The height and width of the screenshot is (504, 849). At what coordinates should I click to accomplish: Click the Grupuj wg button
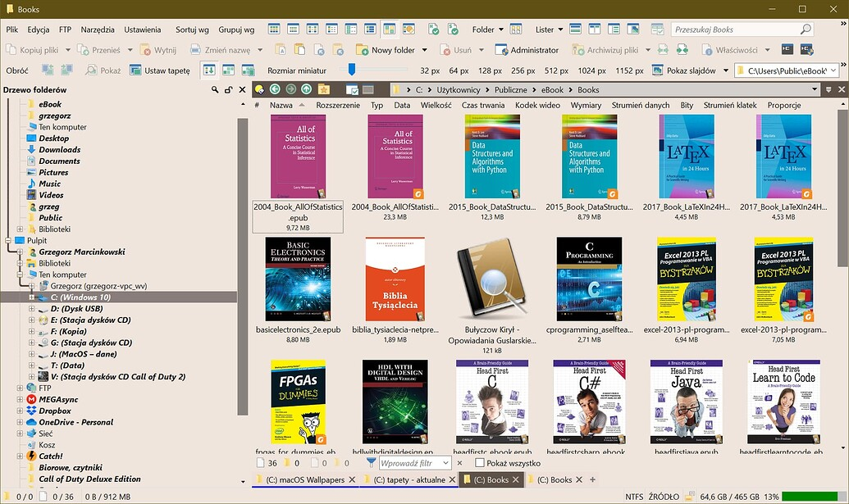click(236, 30)
